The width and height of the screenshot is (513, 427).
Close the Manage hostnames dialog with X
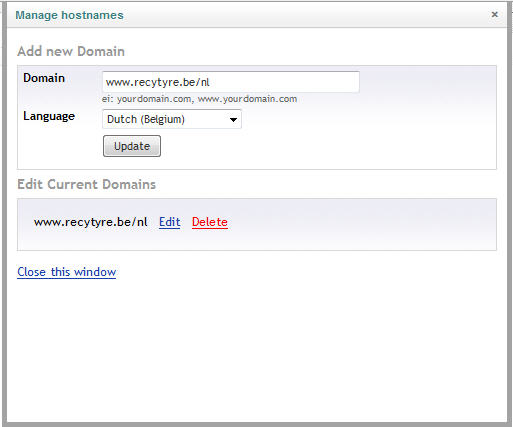pos(495,14)
